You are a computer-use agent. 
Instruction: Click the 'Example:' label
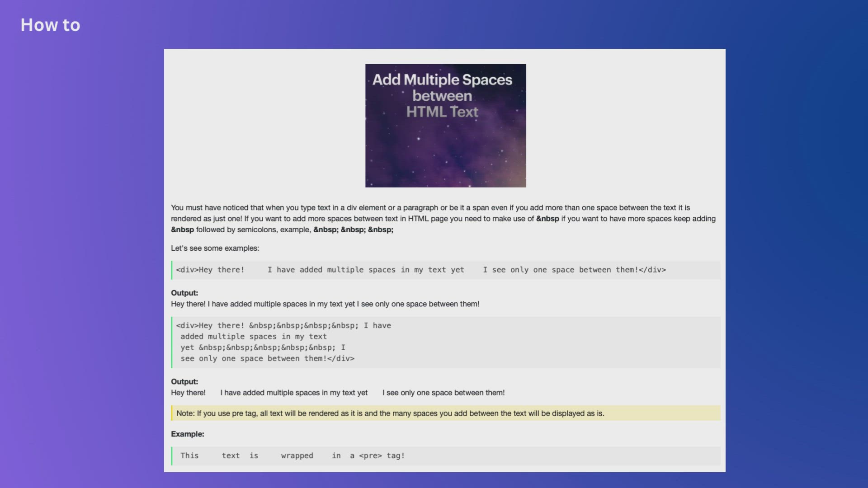click(x=187, y=434)
